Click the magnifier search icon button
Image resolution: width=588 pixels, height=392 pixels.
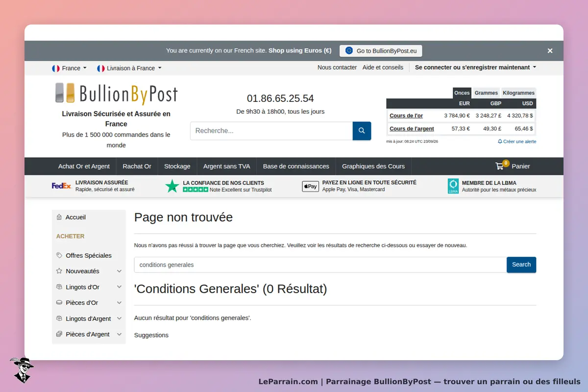tap(362, 131)
